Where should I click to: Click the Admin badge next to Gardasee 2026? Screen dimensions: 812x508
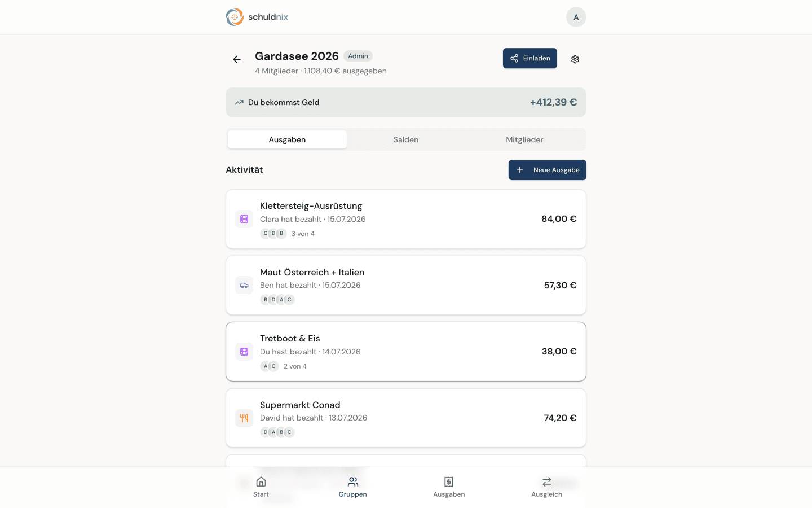pos(358,56)
